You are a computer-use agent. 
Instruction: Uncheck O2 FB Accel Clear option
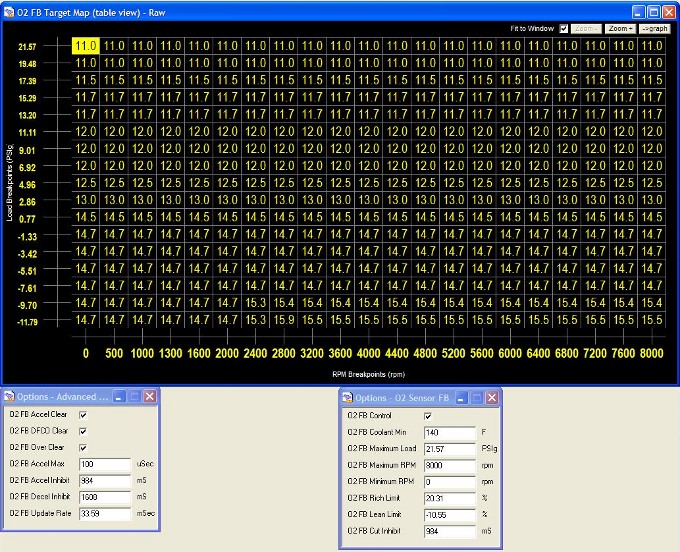coord(83,414)
